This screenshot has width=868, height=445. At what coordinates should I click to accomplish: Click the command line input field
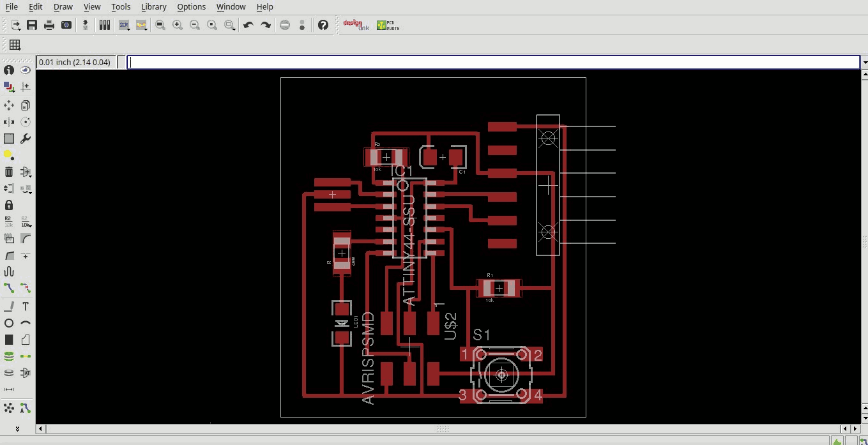coord(494,63)
